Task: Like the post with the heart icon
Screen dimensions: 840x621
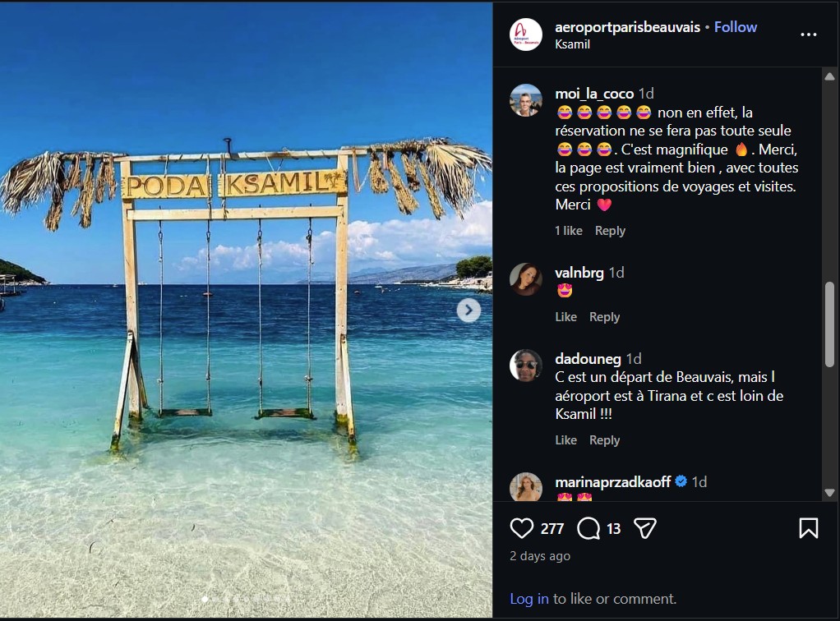Action: point(522,528)
